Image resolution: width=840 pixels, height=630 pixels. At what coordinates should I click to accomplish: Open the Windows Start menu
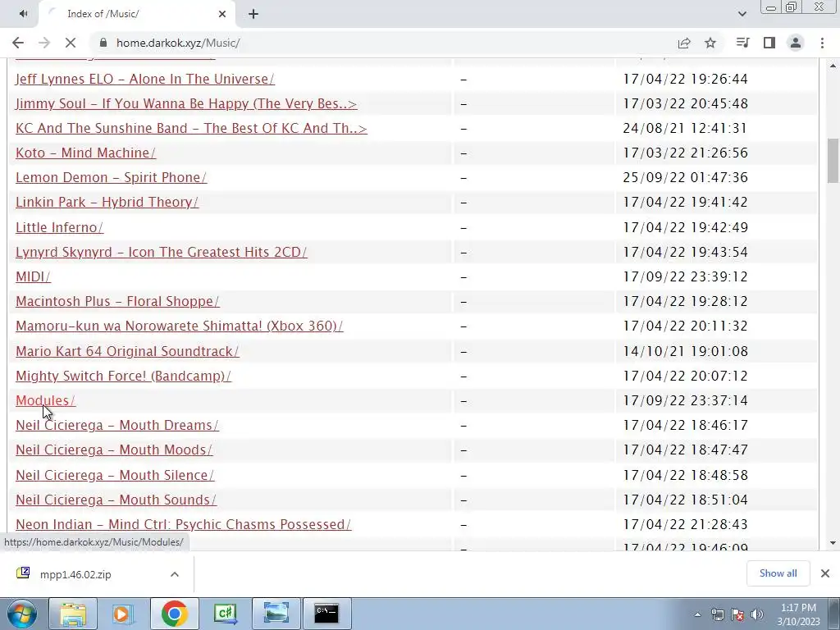pyautogui.click(x=21, y=614)
